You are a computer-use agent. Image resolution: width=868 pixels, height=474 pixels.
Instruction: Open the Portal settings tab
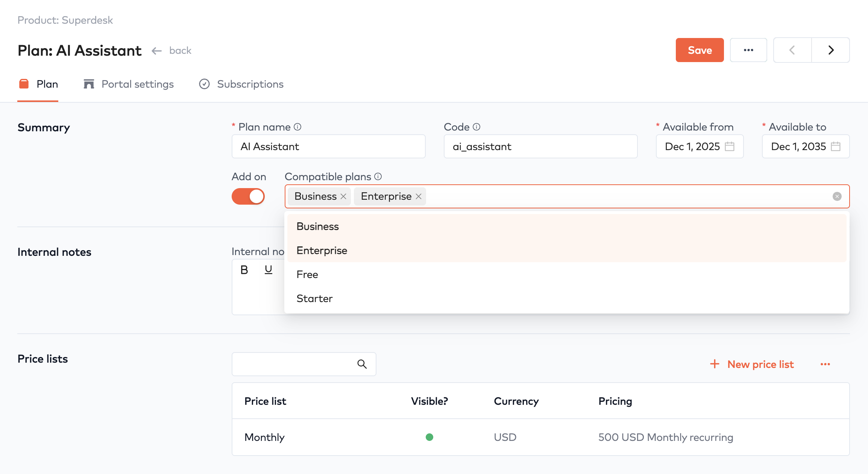point(129,84)
